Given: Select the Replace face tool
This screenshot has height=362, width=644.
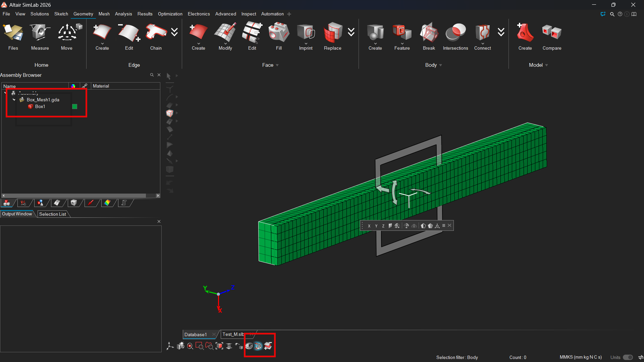Looking at the screenshot, I should click(x=332, y=37).
